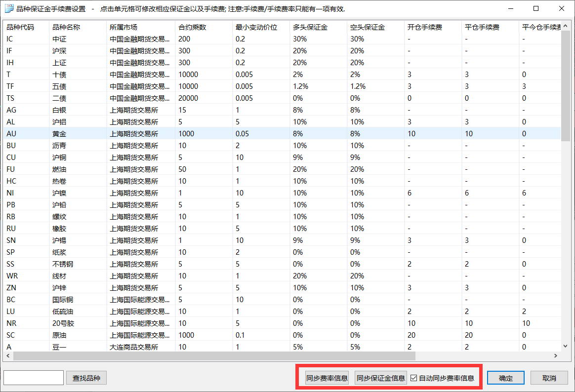The image size is (575, 392).
Task: Click the vertical scrollbar thumb
Action: pyautogui.click(x=566, y=85)
